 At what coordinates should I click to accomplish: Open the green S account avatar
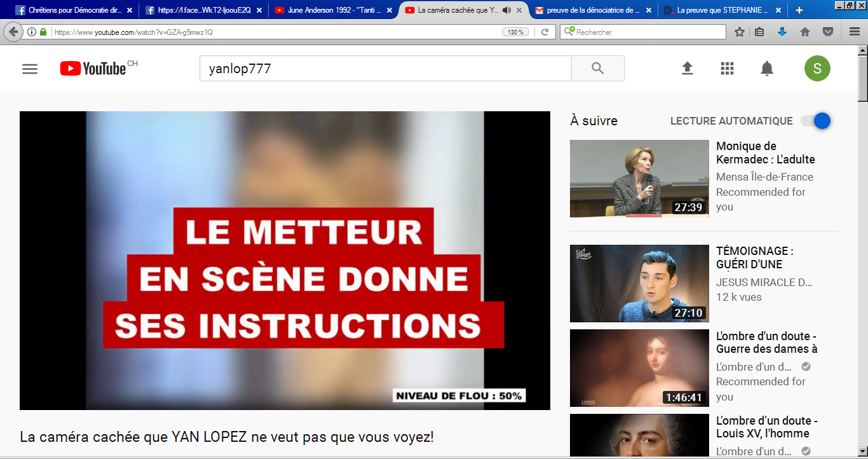(817, 69)
